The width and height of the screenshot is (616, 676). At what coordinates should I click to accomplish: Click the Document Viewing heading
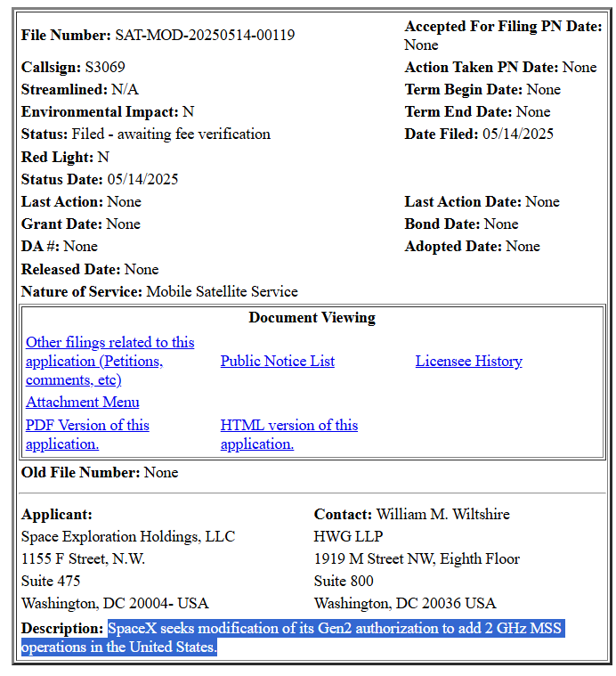(312, 317)
